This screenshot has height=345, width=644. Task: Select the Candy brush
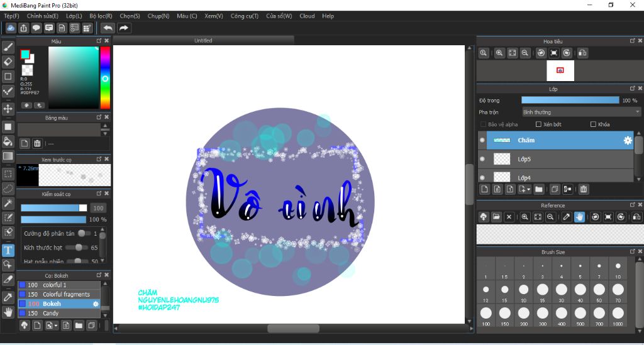tap(59, 313)
